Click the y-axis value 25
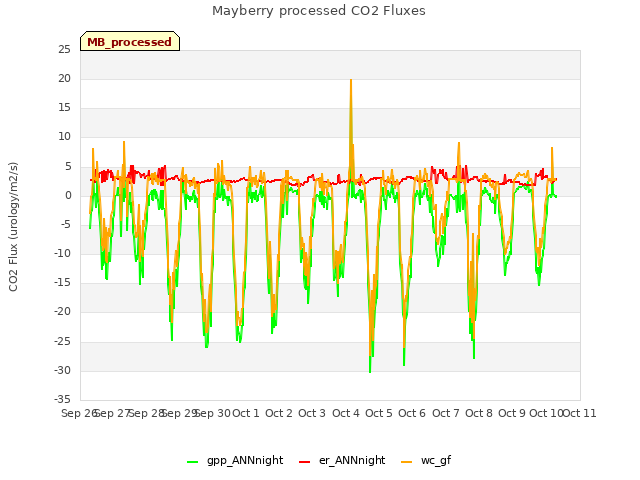 click(x=64, y=50)
